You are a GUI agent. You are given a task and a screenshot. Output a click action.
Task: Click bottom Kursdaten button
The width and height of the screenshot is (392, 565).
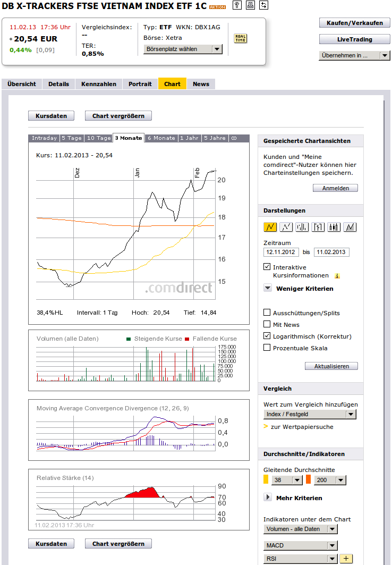[x=51, y=544]
